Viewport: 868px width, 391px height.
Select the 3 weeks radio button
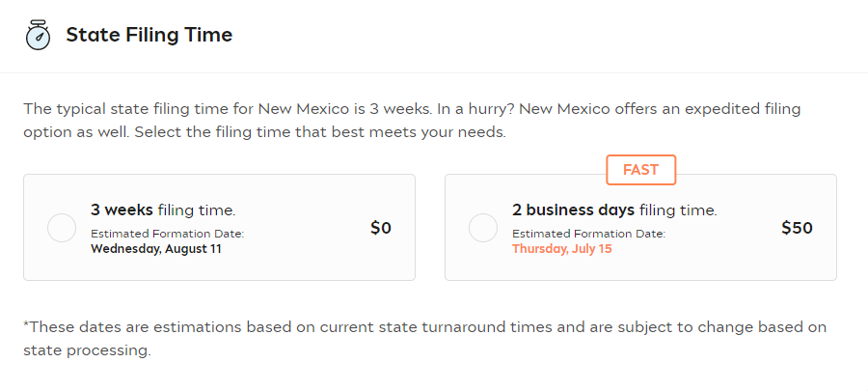pyautogui.click(x=62, y=228)
